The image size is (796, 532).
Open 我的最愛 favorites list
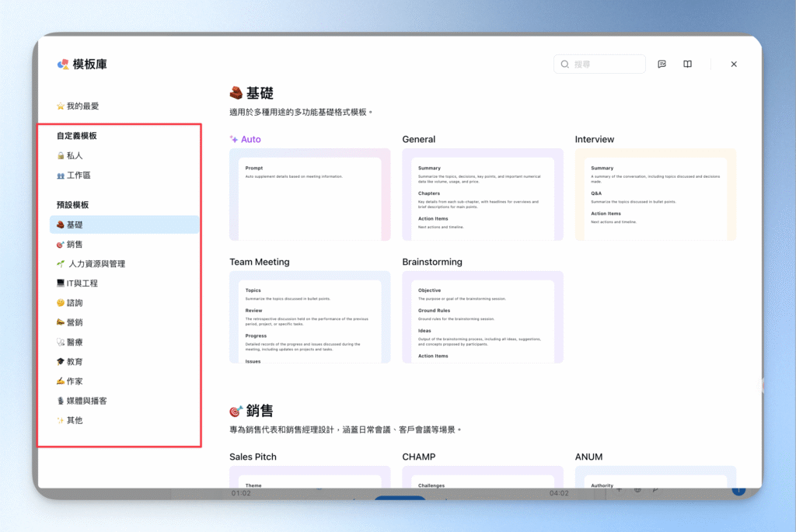(78, 106)
